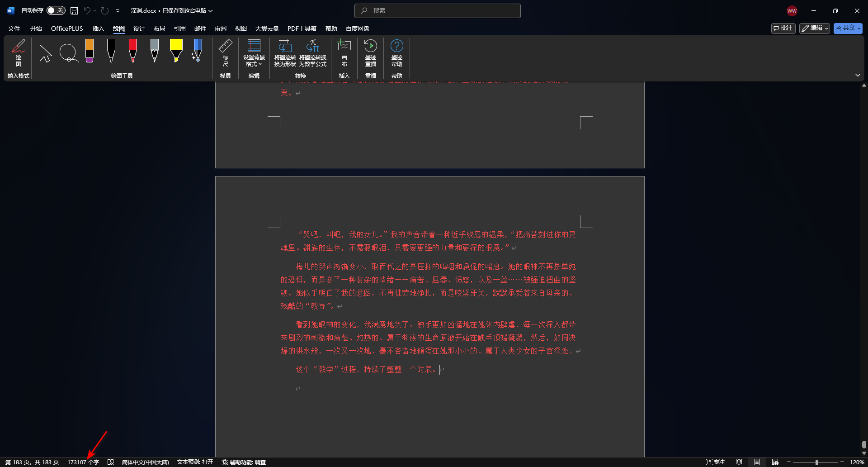868x467 pixels.
Task: Click the 批注 comments button
Action: pos(783,28)
